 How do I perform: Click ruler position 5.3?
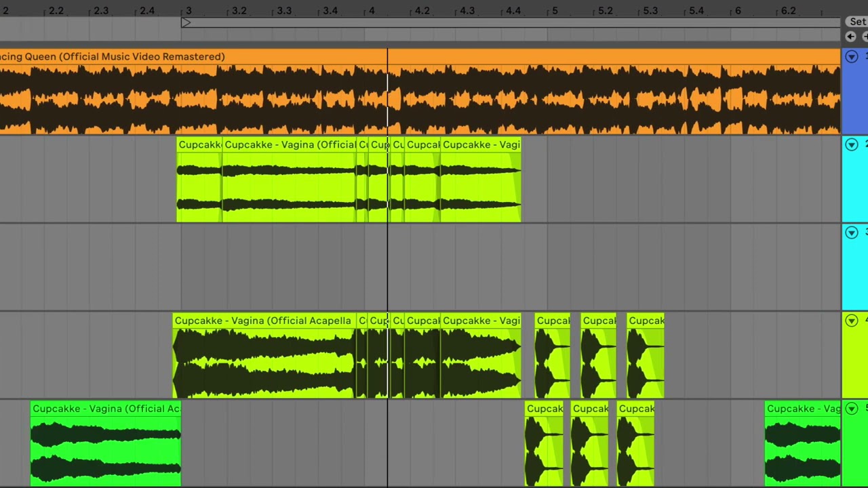coord(650,11)
